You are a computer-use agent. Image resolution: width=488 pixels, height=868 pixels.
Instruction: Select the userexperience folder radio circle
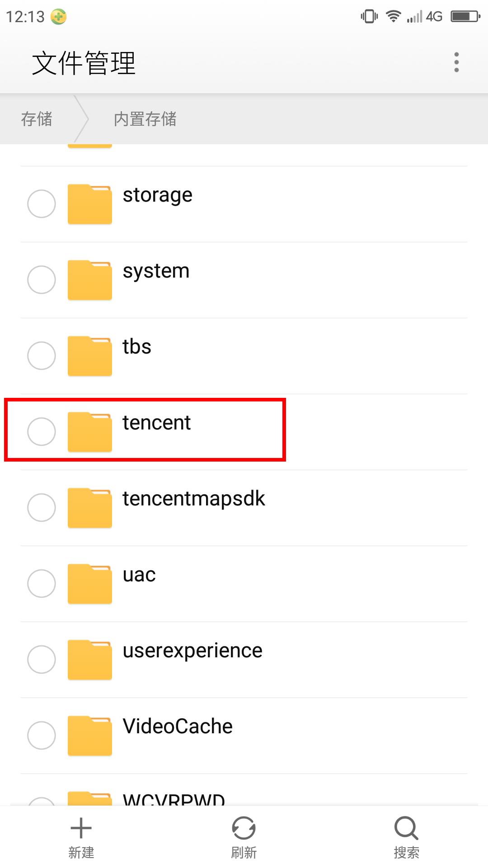[x=42, y=659]
